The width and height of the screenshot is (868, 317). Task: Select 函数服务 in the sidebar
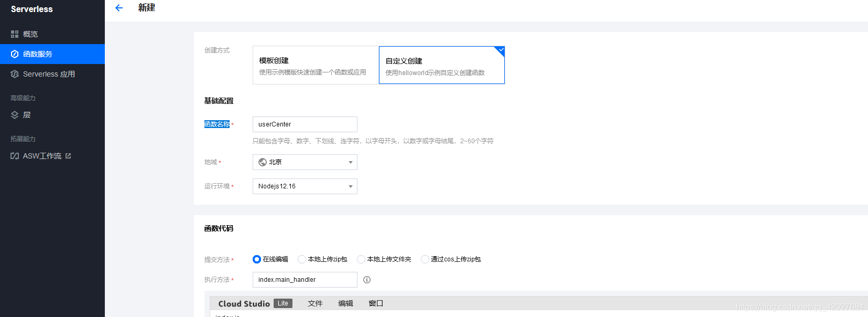tap(52, 54)
